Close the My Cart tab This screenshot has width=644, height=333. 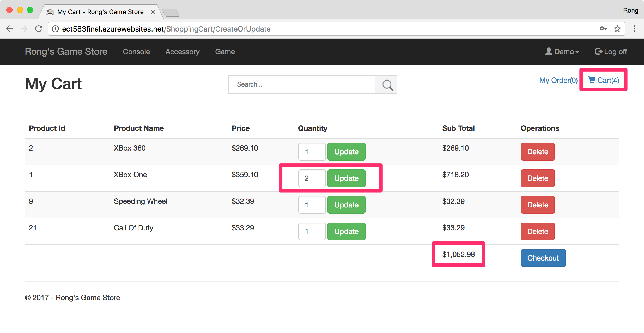click(153, 12)
